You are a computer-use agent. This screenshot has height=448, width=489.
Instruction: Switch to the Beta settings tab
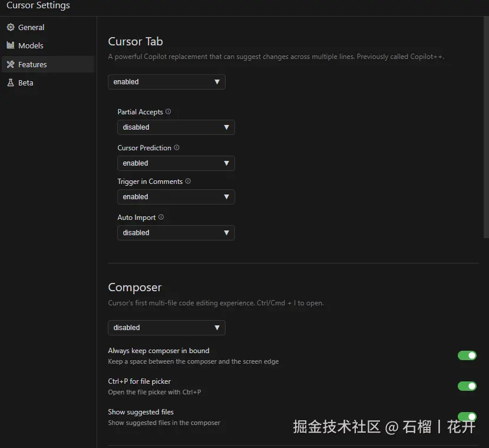pos(48,83)
